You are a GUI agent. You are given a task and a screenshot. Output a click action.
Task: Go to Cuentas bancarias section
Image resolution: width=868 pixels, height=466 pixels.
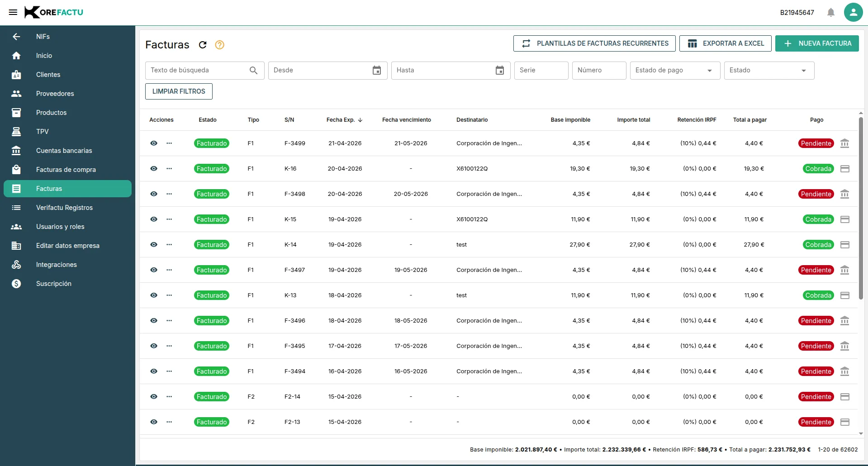[x=67, y=151]
